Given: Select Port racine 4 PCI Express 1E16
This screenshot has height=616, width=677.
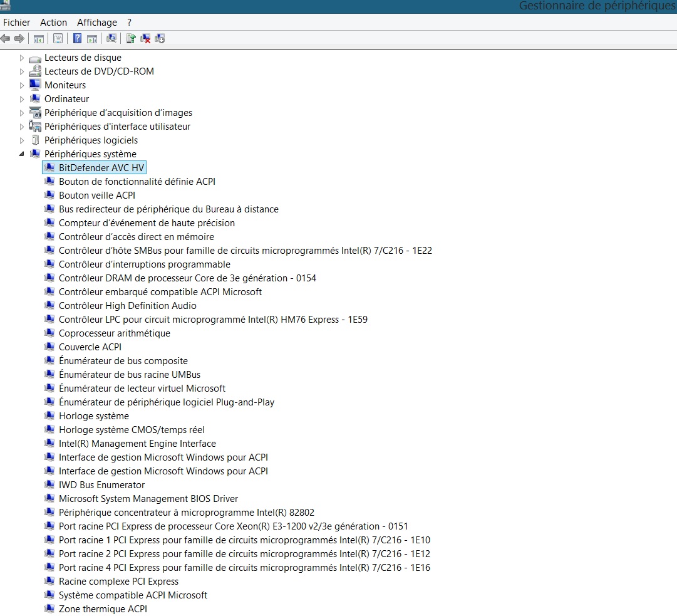Looking at the screenshot, I should (244, 568).
